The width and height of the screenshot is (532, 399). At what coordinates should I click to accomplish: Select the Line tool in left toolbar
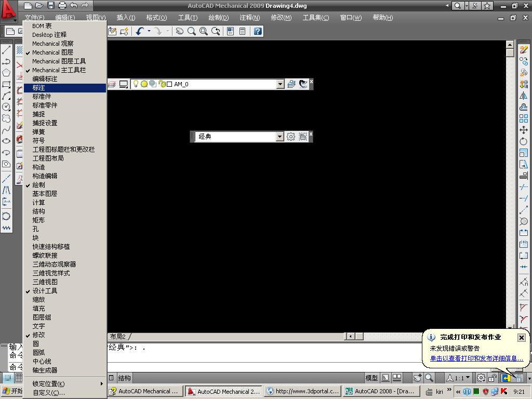coord(6,50)
